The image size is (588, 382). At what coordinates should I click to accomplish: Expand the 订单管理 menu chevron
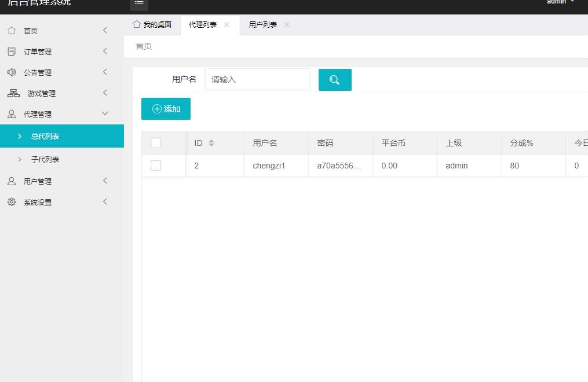(105, 52)
